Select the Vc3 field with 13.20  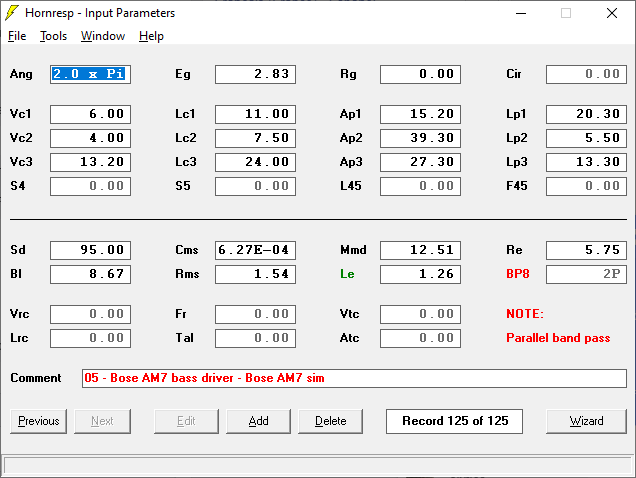coord(90,162)
